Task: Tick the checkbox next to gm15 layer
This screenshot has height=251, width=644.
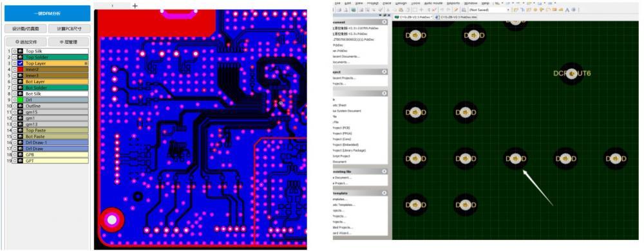Action: [x=14, y=112]
